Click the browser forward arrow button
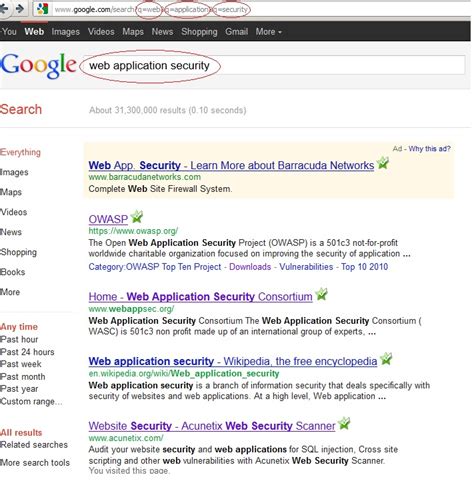474x497 pixels. tap(20, 9)
